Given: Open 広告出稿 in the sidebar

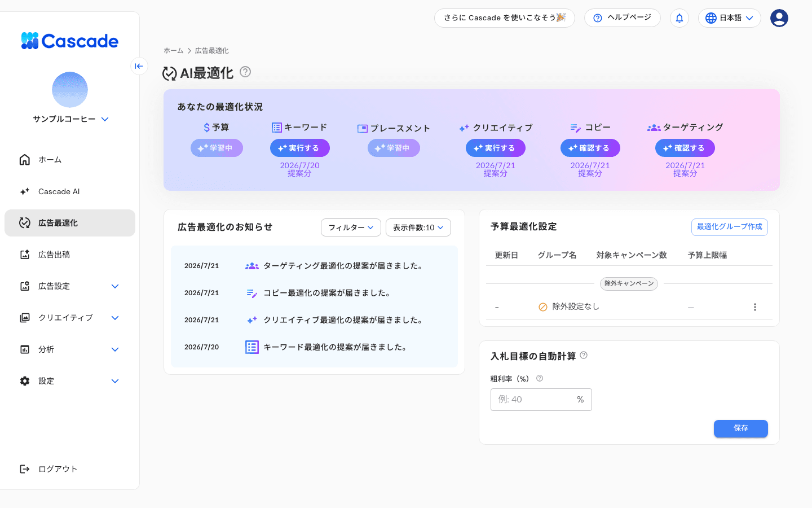Looking at the screenshot, I should (x=70, y=255).
